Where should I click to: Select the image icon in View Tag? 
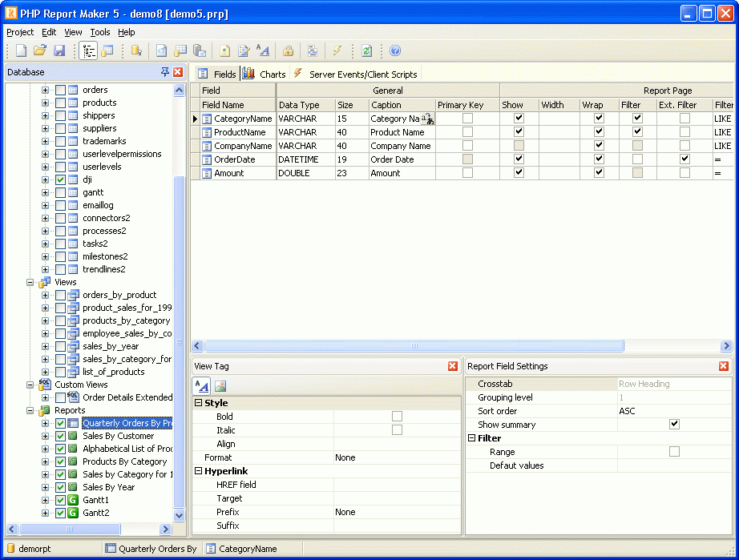coord(220,386)
